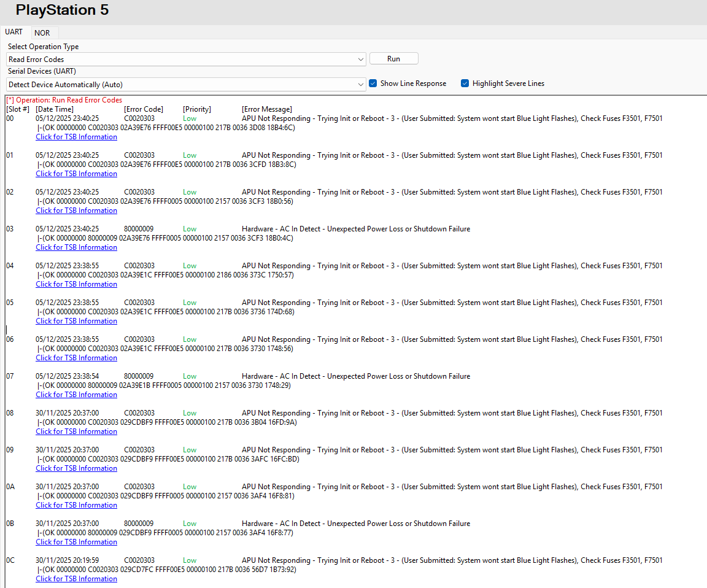This screenshot has height=588, width=707.
Task: Disable Highlight Severe Lines checkbox
Action: pyautogui.click(x=465, y=83)
